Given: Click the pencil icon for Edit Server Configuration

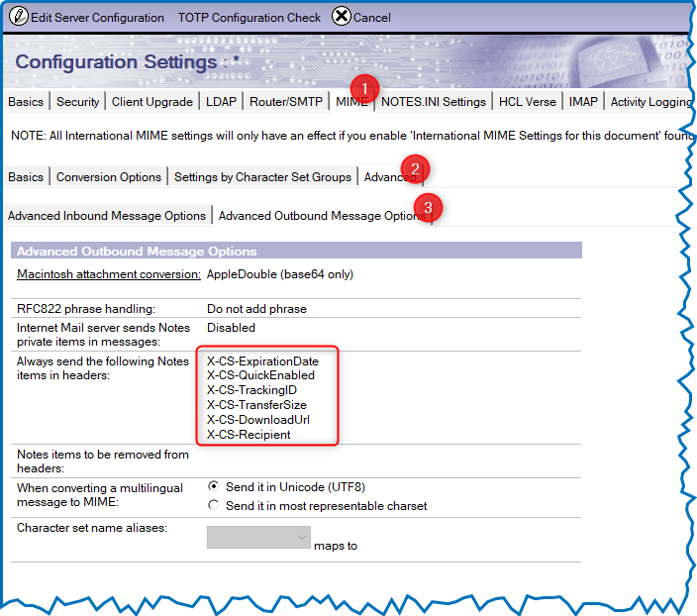Looking at the screenshot, I should click(x=19, y=17).
